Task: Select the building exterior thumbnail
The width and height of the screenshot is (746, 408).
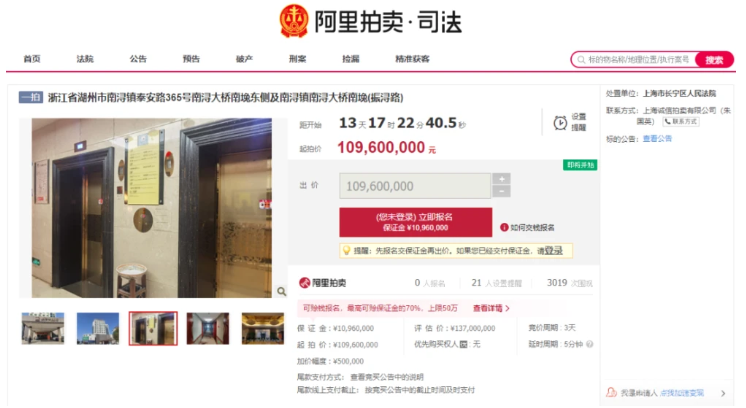Action: point(98,328)
